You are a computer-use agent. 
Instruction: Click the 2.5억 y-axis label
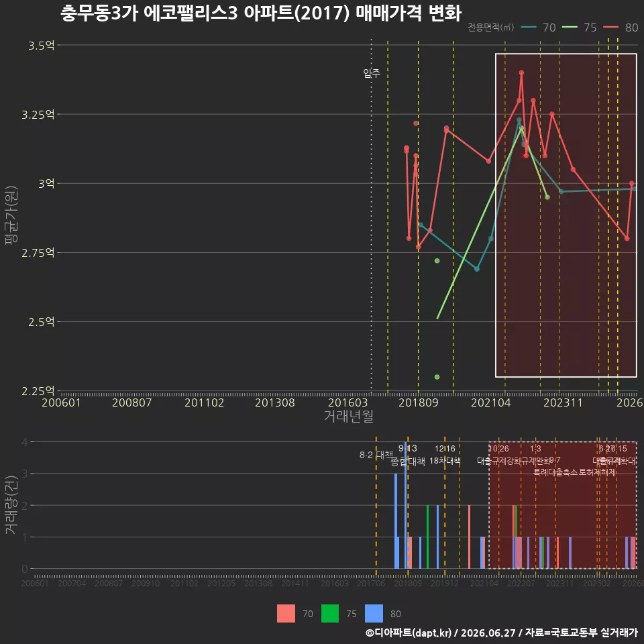pyautogui.click(x=41, y=321)
